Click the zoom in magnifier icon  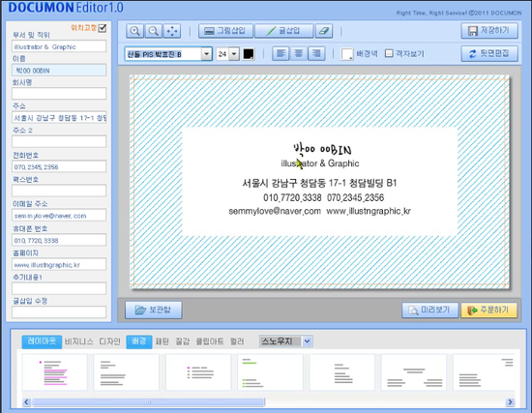(x=135, y=31)
